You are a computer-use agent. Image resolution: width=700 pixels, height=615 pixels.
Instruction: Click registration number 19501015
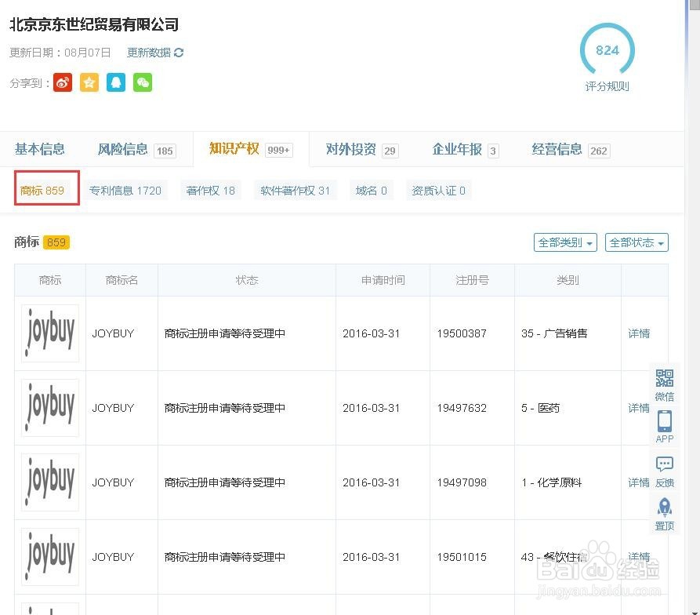462,557
